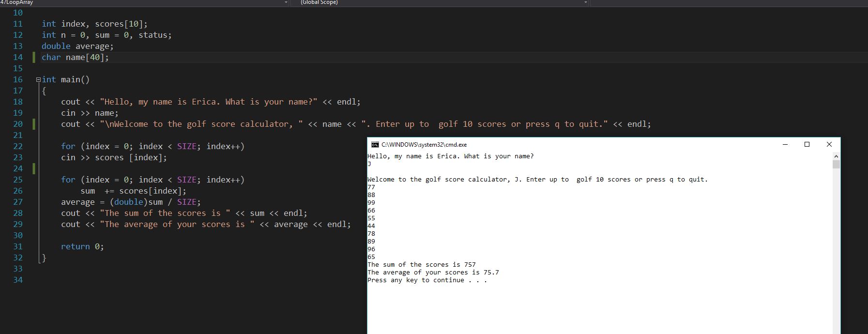Click the cin >> name statement

90,113
